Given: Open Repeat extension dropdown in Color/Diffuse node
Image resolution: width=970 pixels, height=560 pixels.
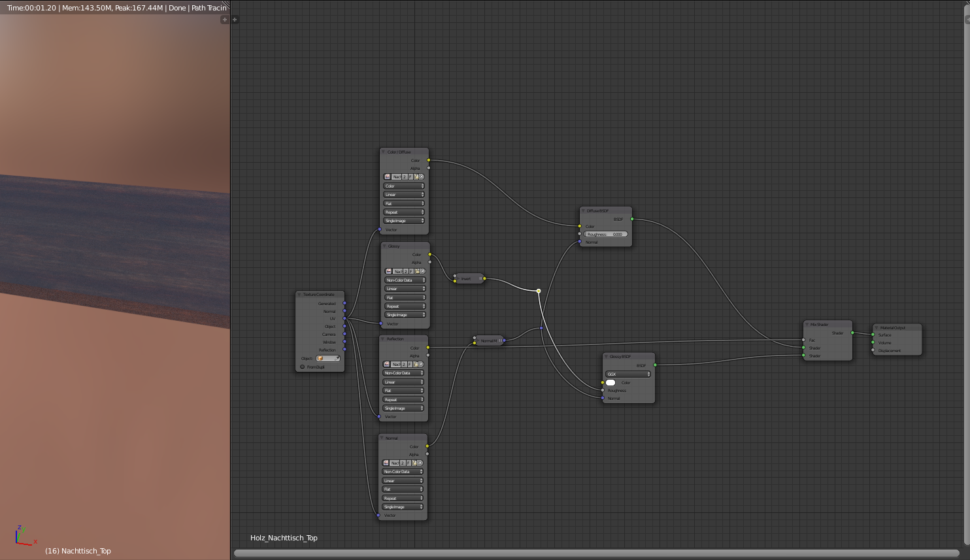Looking at the screenshot, I should click(404, 212).
